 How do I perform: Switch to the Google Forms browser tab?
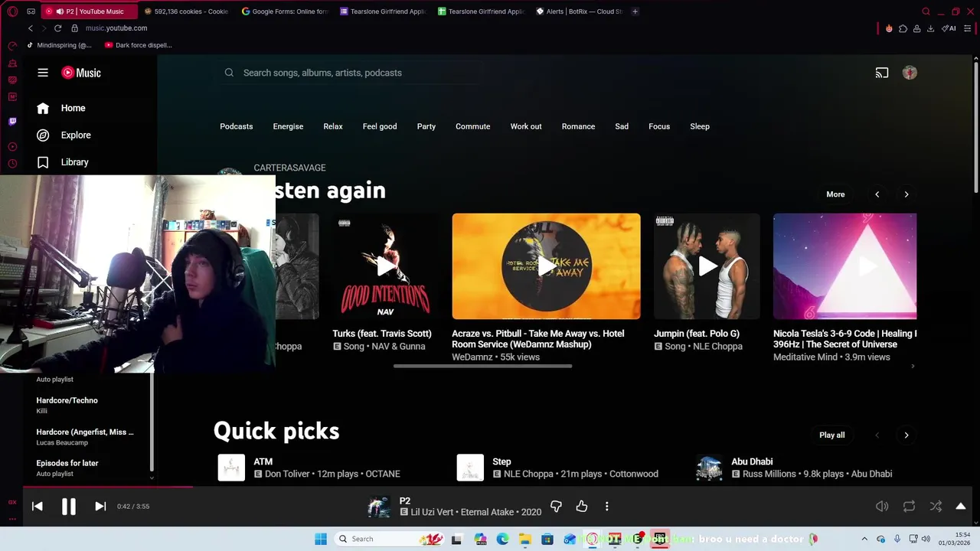coord(285,11)
